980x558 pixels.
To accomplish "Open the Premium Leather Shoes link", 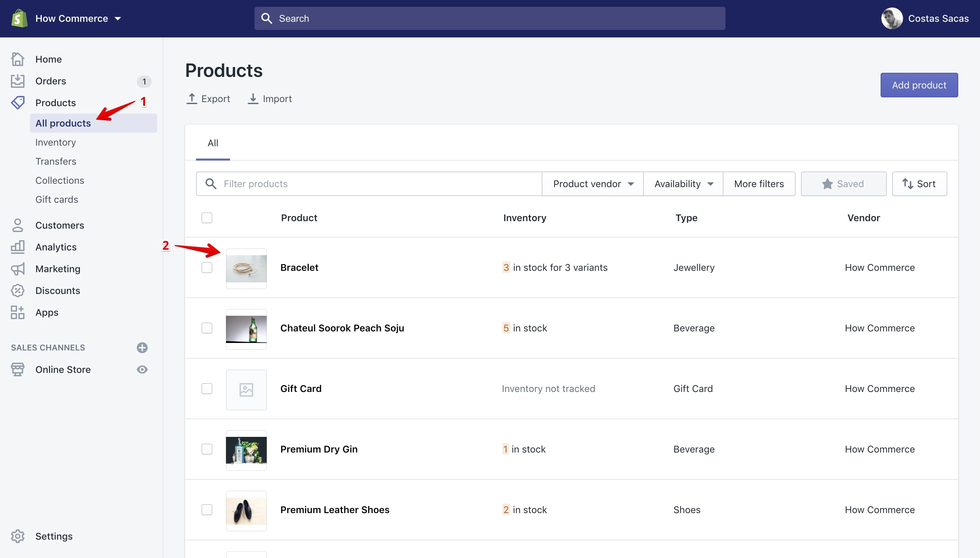I will [335, 510].
